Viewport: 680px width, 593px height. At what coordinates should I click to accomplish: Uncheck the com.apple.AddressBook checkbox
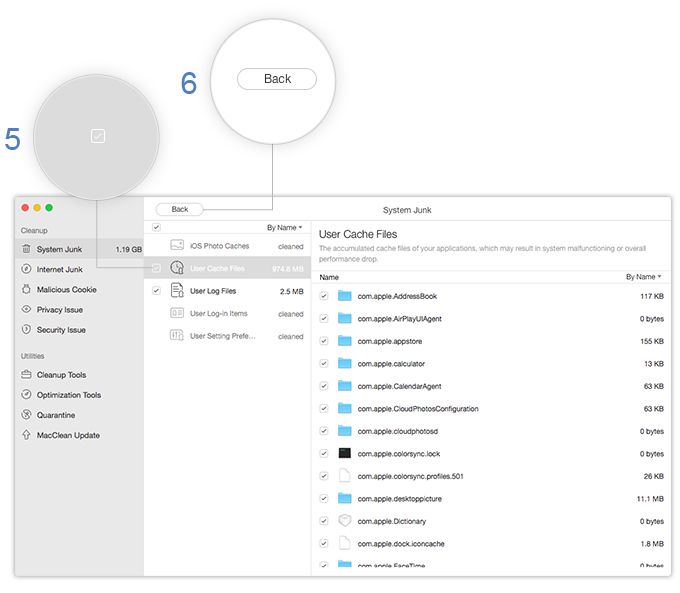click(324, 296)
